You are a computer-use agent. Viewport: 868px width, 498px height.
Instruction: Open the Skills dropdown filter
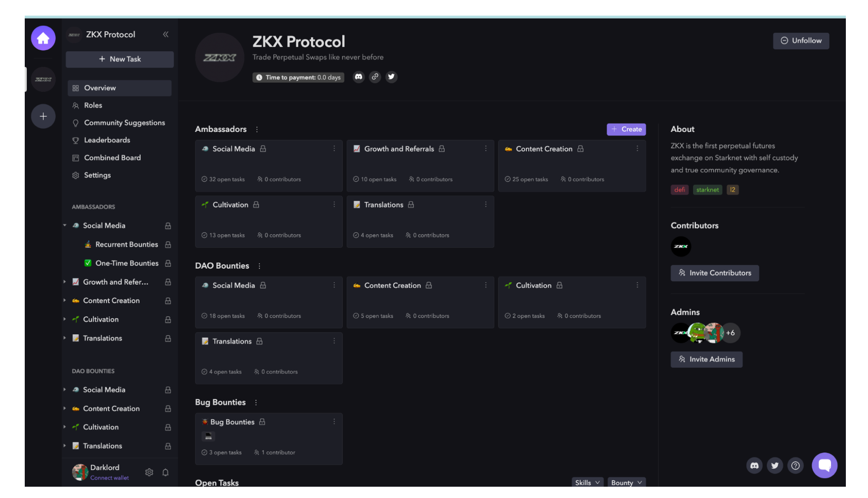(587, 482)
